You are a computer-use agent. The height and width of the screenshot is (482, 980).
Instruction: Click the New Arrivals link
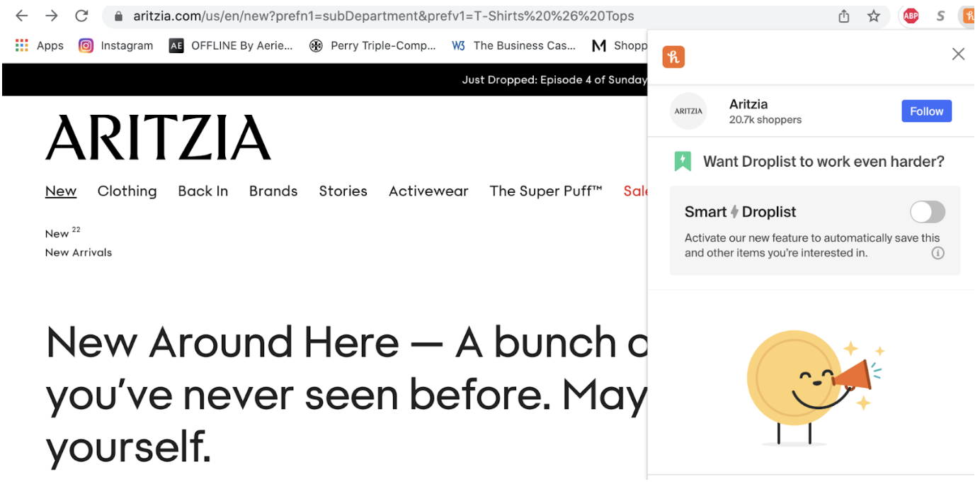click(x=79, y=252)
